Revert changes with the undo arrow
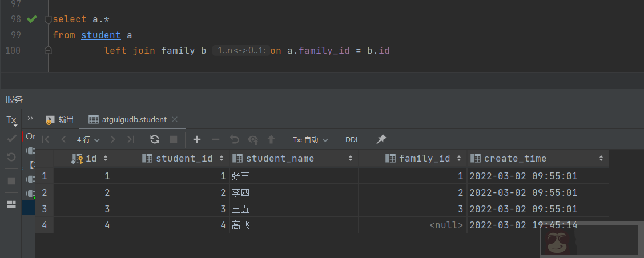 (x=234, y=139)
